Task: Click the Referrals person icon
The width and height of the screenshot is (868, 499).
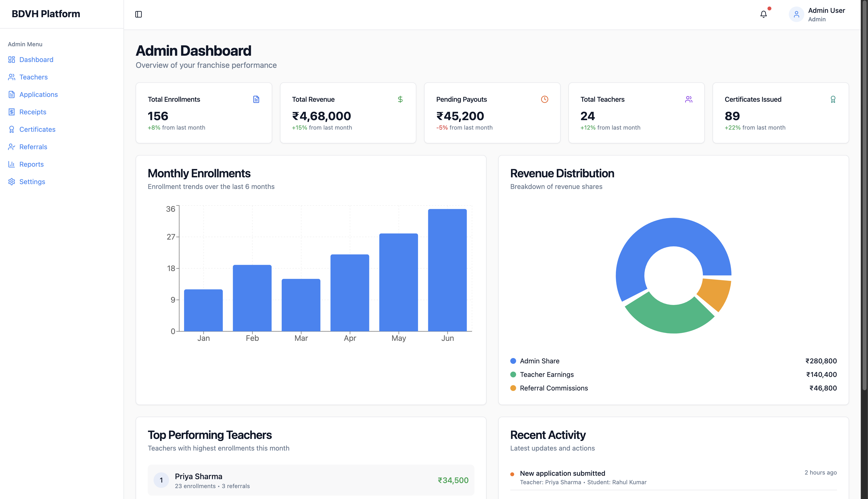Action: coord(11,147)
